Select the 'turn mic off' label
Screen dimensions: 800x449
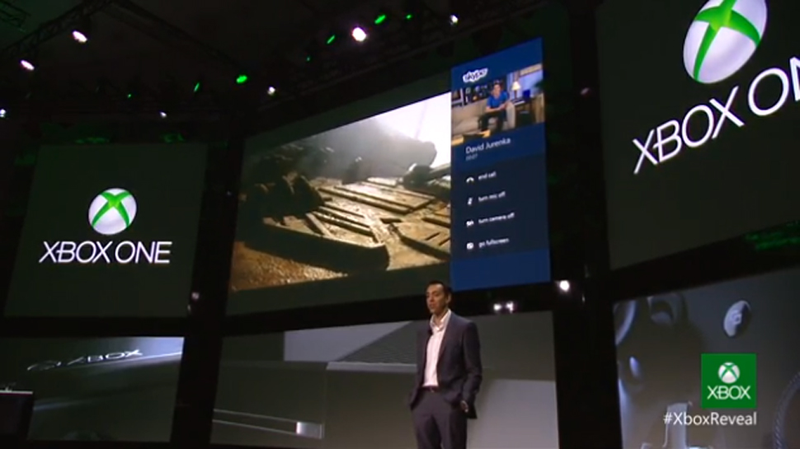492,197
